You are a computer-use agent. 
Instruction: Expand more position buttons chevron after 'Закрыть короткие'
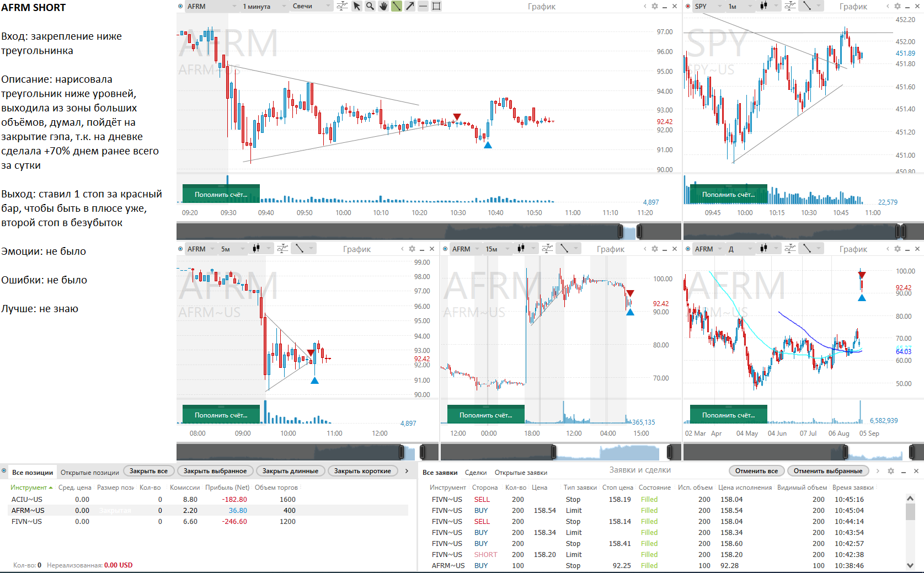pos(407,471)
